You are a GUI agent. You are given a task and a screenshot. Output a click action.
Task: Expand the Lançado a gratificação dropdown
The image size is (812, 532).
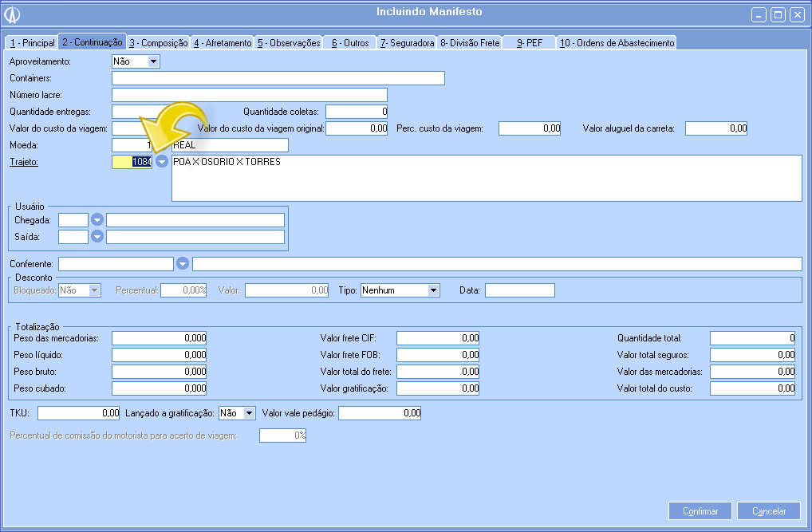249,413
